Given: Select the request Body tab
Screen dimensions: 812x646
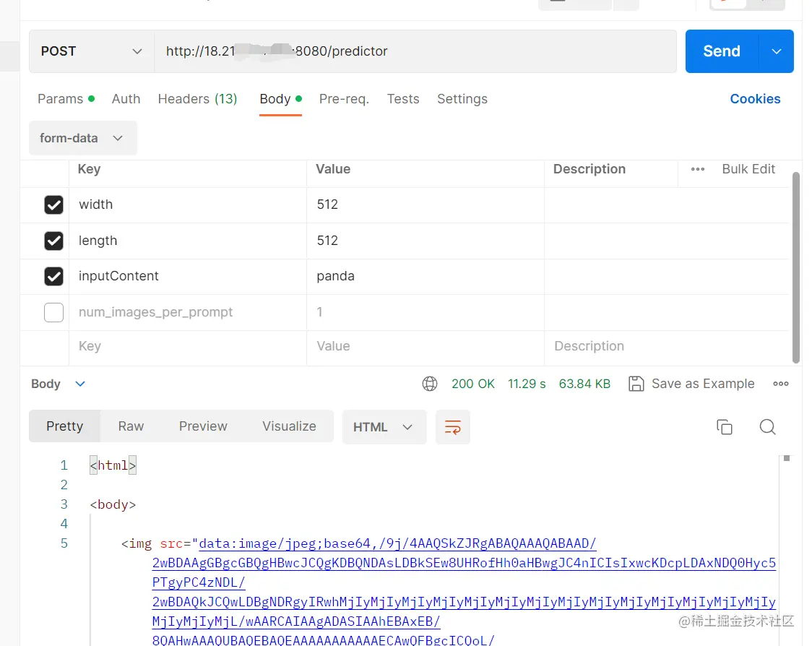Looking at the screenshot, I should click(x=281, y=99).
